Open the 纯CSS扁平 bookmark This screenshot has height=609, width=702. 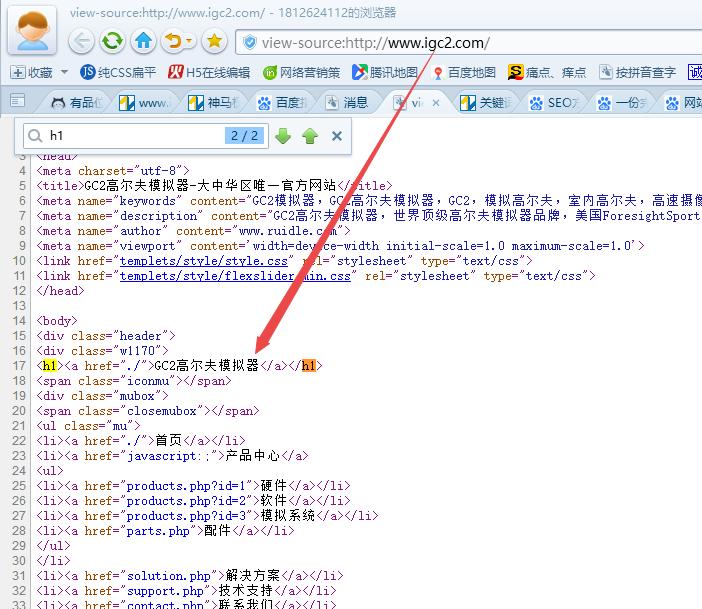click(x=118, y=72)
